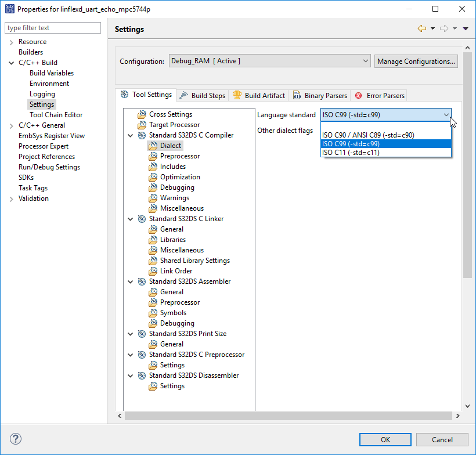The height and width of the screenshot is (455, 476).
Task: Expand the C/C++ General node
Action: point(11,126)
